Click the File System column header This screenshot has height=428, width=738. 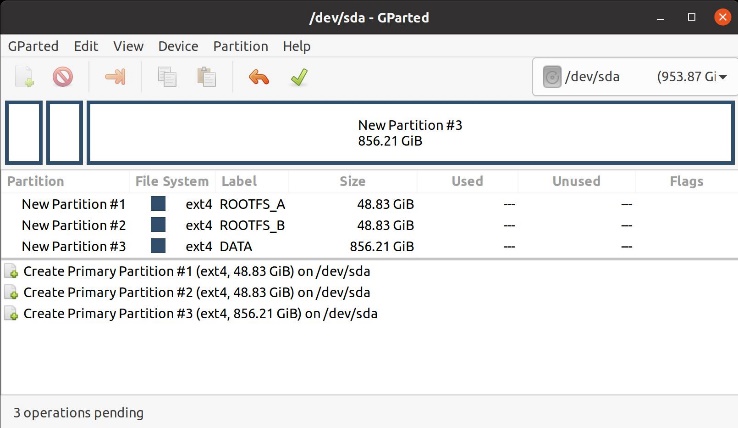[x=172, y=182]
